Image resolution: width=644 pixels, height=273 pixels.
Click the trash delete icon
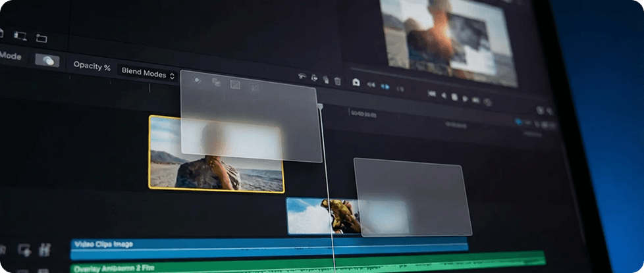338,81
